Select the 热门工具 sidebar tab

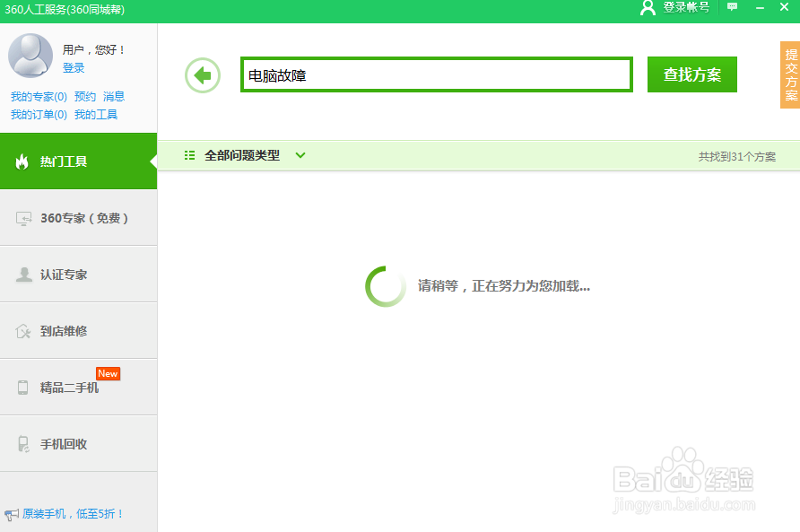[x=79, y=161]
